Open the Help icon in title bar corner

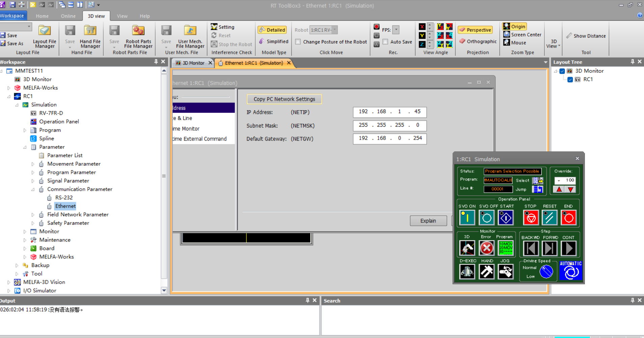click(640, 15)
